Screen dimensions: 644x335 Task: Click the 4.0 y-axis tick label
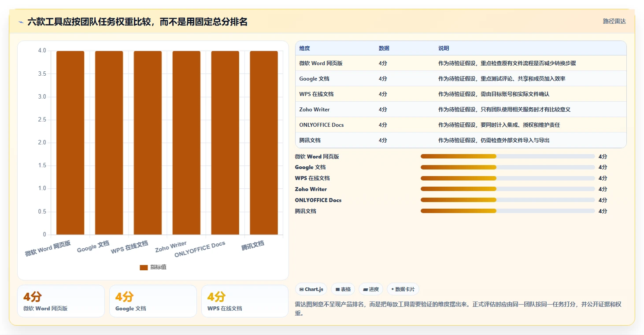(42, 51)
